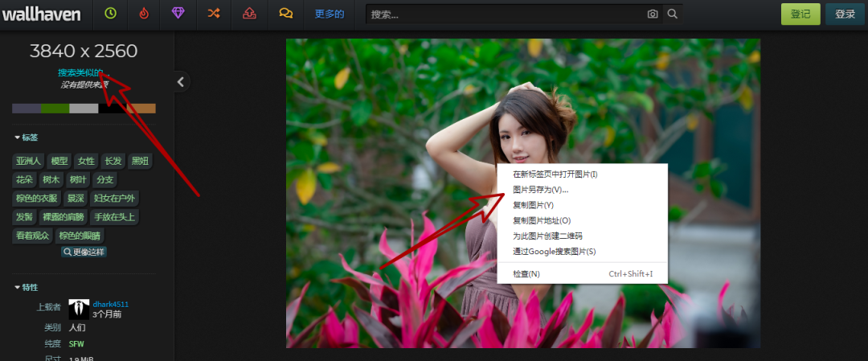Open the 黑妞 tag
Viewport: 868px width, 361px height.
(140, 161)
